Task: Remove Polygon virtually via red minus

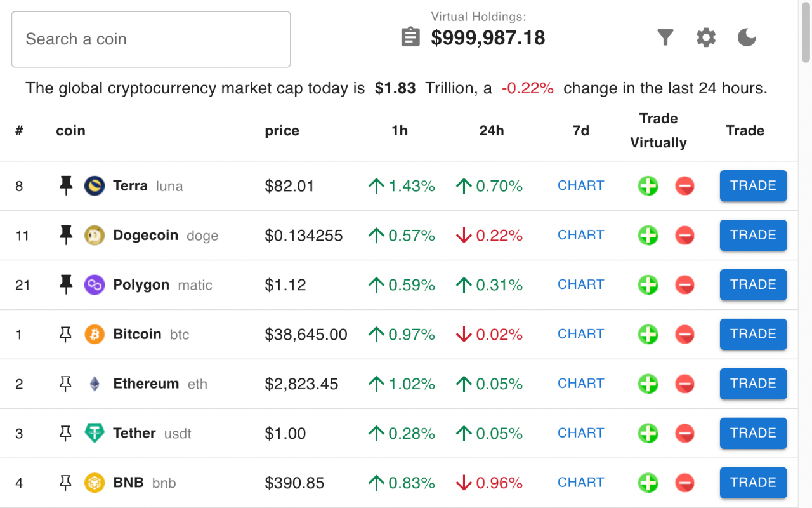Action: (684, 285)
